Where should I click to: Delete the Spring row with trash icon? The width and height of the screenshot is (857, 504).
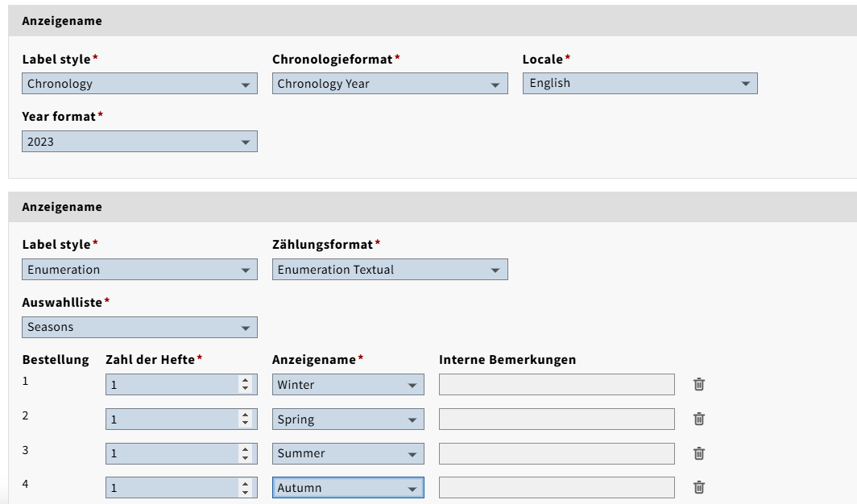pyautogui.click(x=699, y=419)
